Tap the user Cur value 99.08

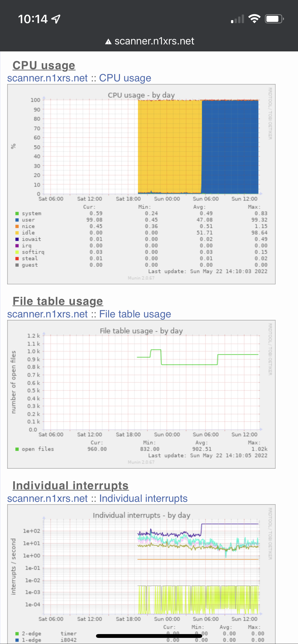[94, 220]
